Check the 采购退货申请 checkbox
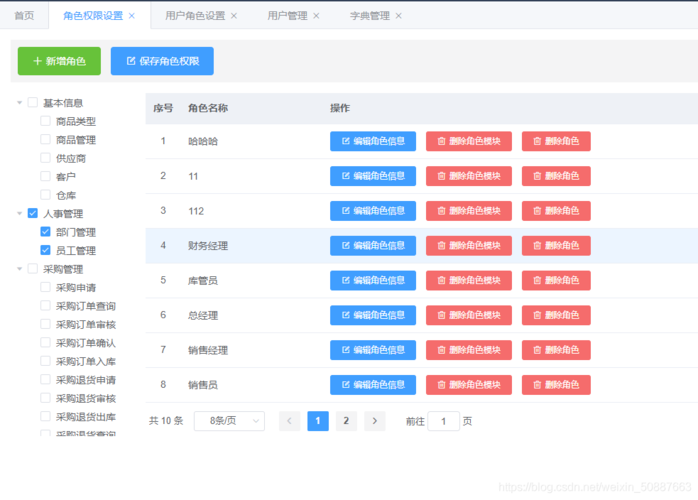 45,379
